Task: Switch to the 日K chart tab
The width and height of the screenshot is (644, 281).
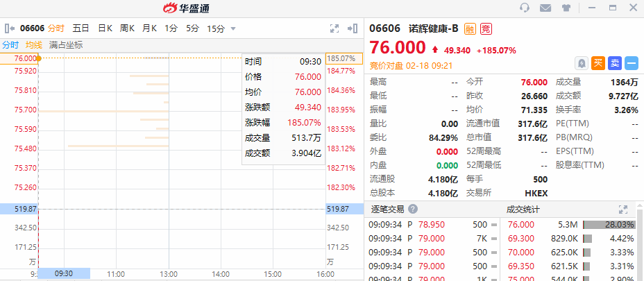Action: [105, 28]
